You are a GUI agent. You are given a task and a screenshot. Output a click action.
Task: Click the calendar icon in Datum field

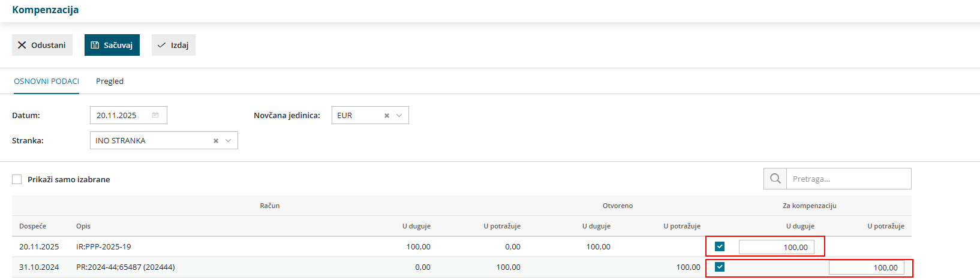tap(155, 115)
